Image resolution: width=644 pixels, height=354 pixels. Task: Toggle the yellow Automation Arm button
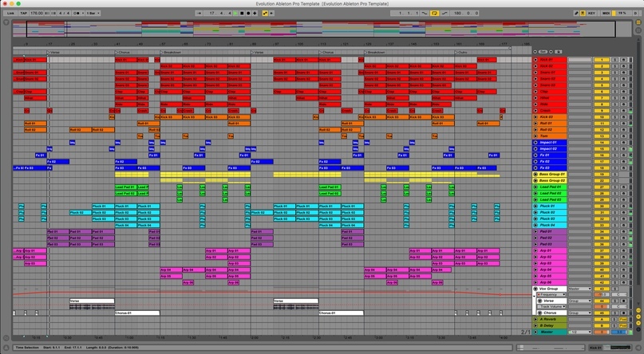pyautogui.click(x=265, y=13)
